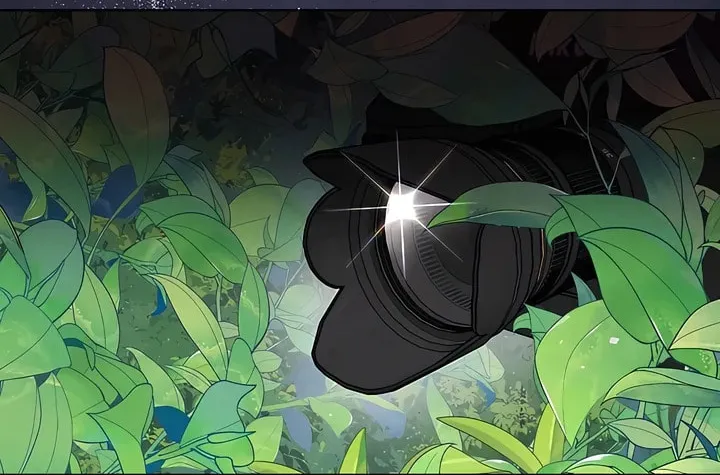Click the blue leaf at bottom left

pos(171,425)
